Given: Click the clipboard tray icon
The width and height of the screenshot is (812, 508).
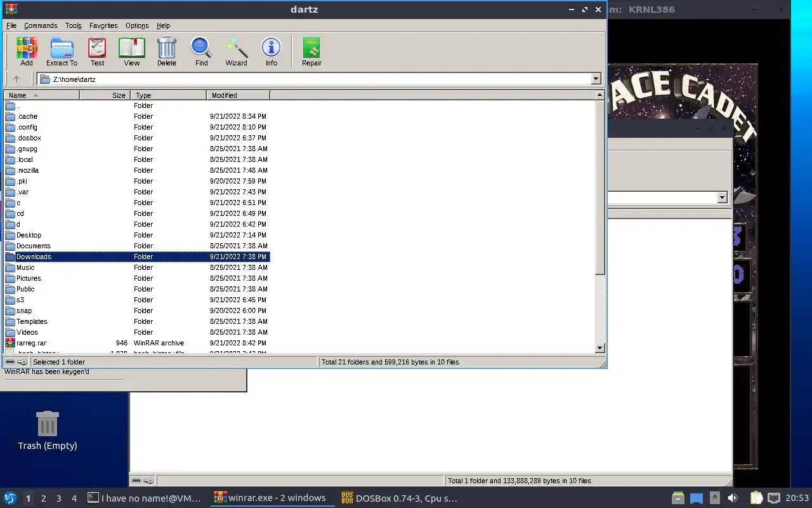Looking at the screenshot, I should pos(756,498).
